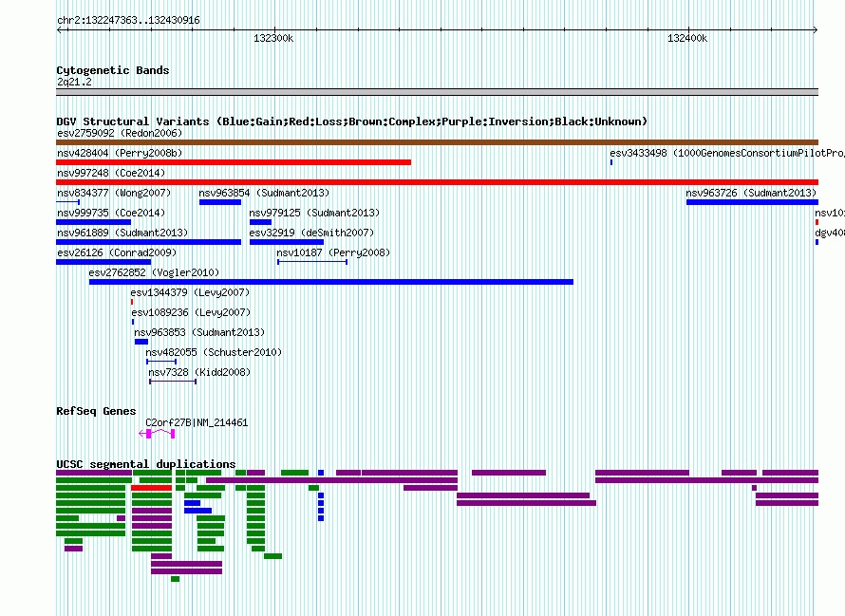Open variant esv3433498 1000Genomes label

[x=727, y=153]
